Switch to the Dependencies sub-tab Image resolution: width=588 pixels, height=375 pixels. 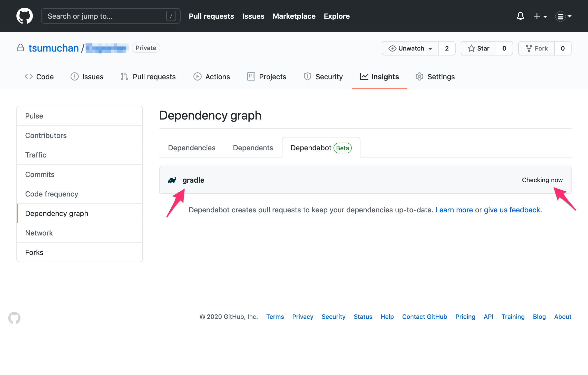(x=192, y=148)
